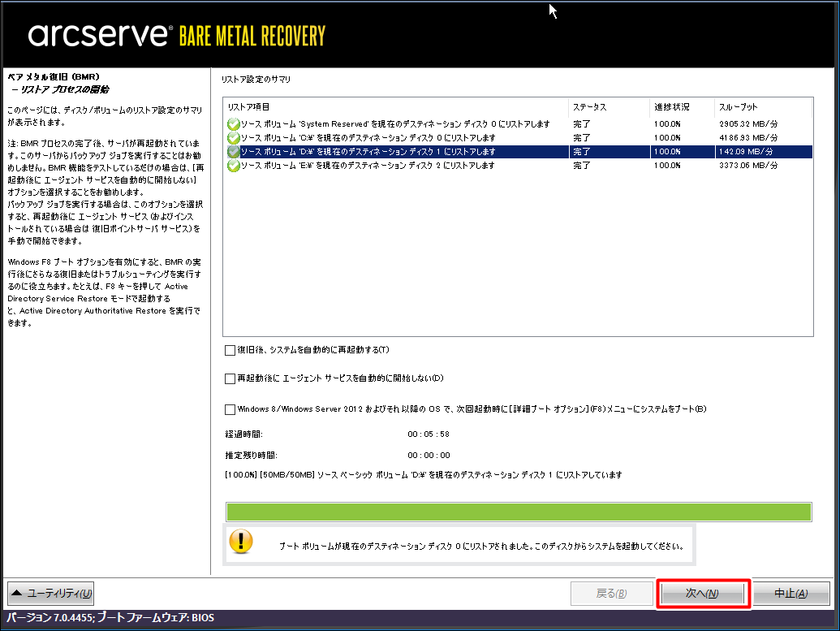
Task: Click throughput value 2905.32 MB/分
Action: (747, 123)
